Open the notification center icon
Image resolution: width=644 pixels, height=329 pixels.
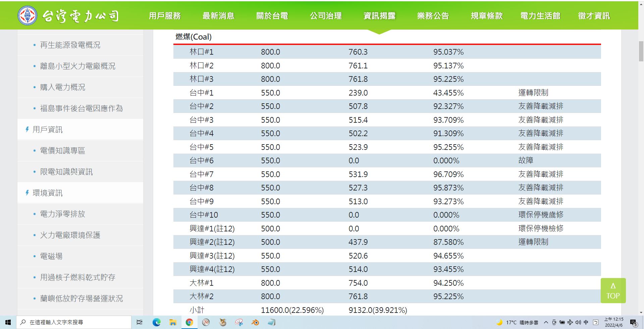click(633, 323)
